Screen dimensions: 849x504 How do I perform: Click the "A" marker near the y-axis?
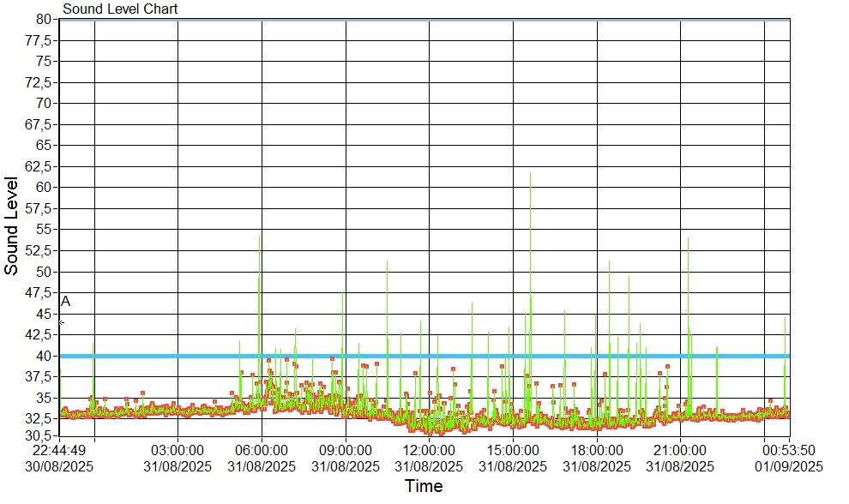pyautogui.click(x=66, y=302)
